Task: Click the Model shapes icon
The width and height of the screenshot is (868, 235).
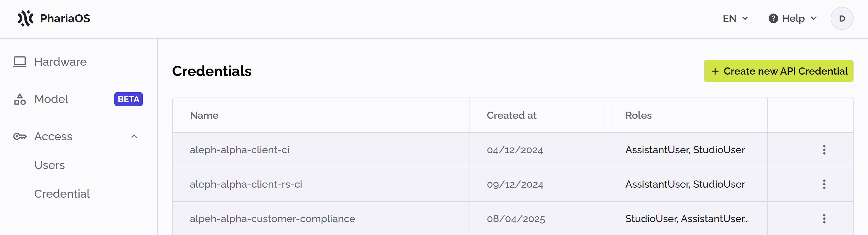Action: [20, 99]
